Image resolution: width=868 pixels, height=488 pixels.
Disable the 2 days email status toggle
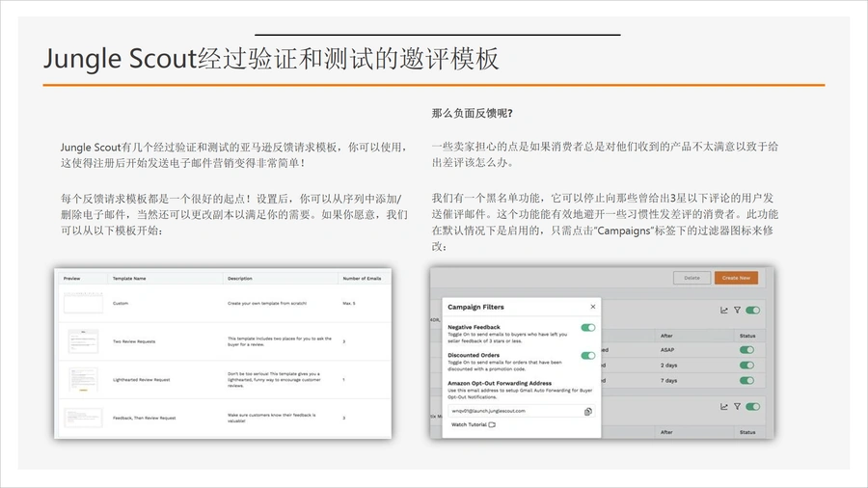[746, 366]
